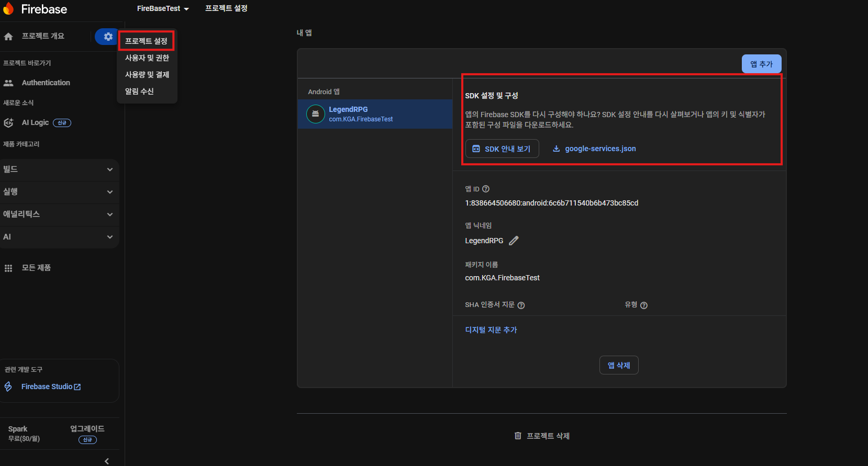Screen dimensions: 868x466
Task: Click the all products grid icon
Action: pos(8,268)
